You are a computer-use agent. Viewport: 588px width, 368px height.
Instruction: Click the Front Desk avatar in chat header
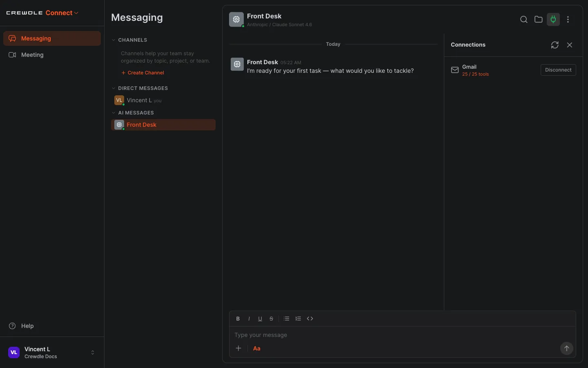click(x=236, y=19)
